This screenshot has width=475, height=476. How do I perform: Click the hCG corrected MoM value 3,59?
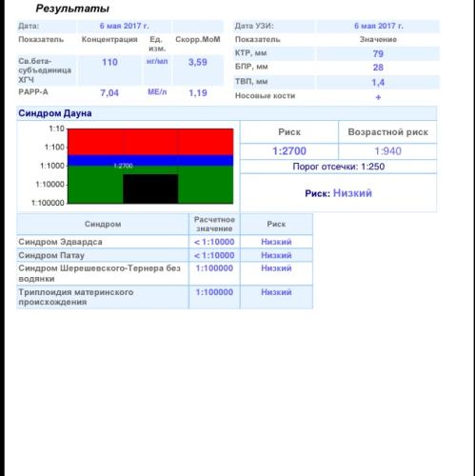(198, 62)
